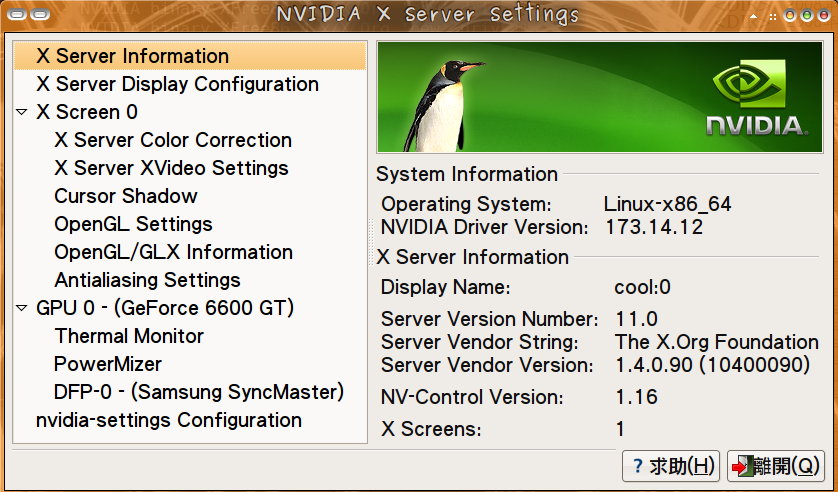Open nvidia-settings Configuration page
Viewport: 838px width, 492px height.
169,420
